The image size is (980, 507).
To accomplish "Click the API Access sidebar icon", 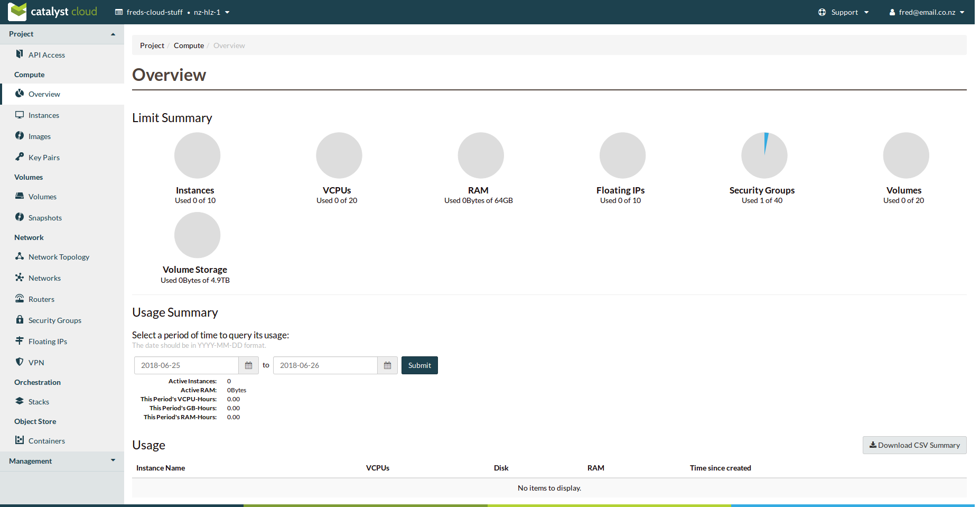I will 20,54.
